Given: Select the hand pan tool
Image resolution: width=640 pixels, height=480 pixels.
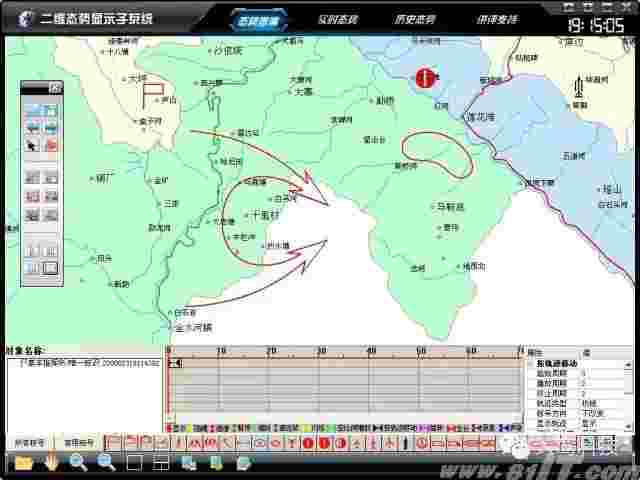Looking at the screenshot, I should tap(51, 461).
